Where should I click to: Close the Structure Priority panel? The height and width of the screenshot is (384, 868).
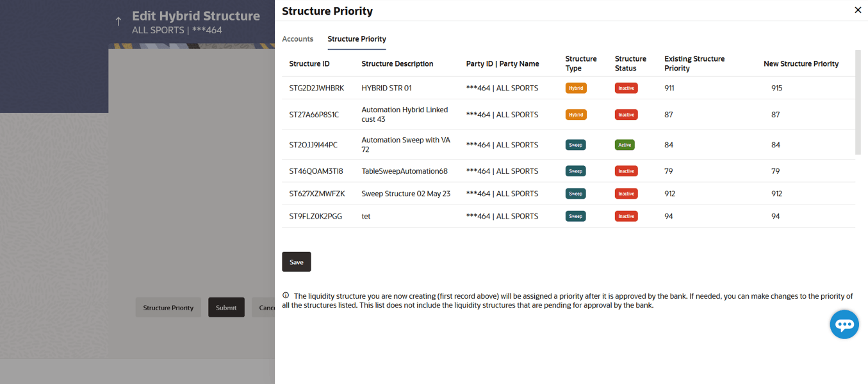[858, 10]
